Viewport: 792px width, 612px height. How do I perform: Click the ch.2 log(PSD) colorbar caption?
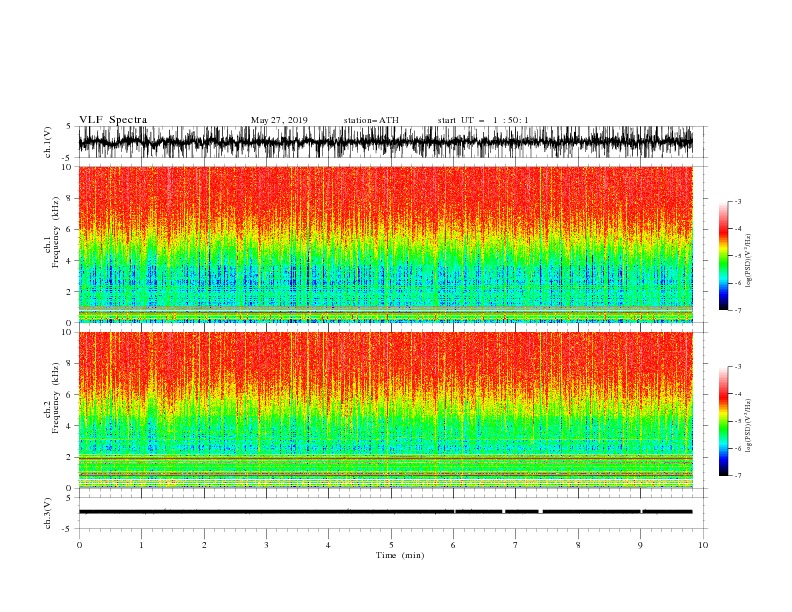tap(750, 425)
